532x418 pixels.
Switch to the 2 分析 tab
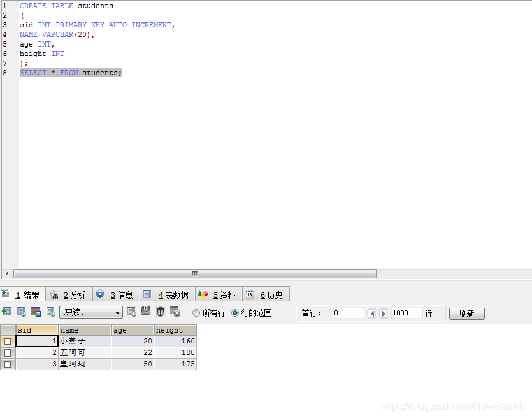tap(69, 294)
